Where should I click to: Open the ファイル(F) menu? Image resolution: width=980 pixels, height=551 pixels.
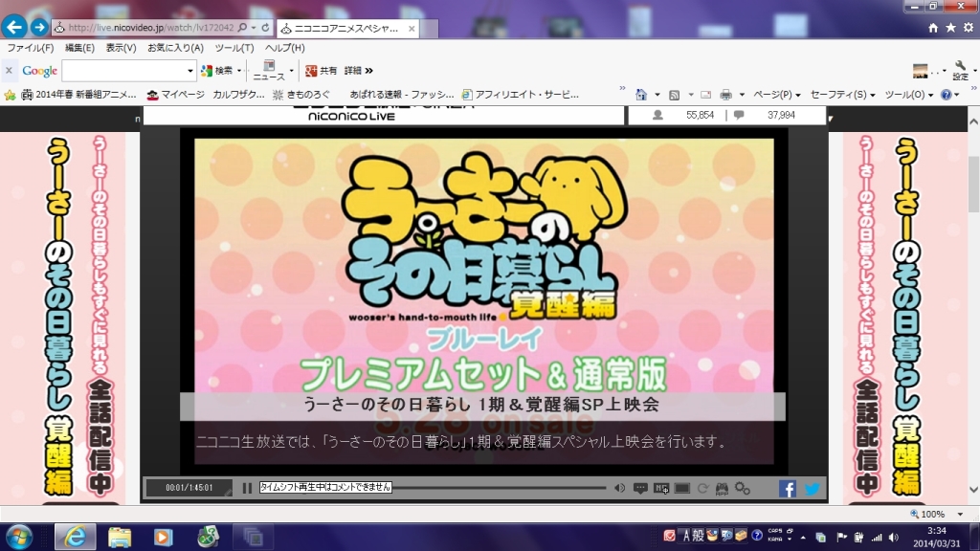(30, 48)
